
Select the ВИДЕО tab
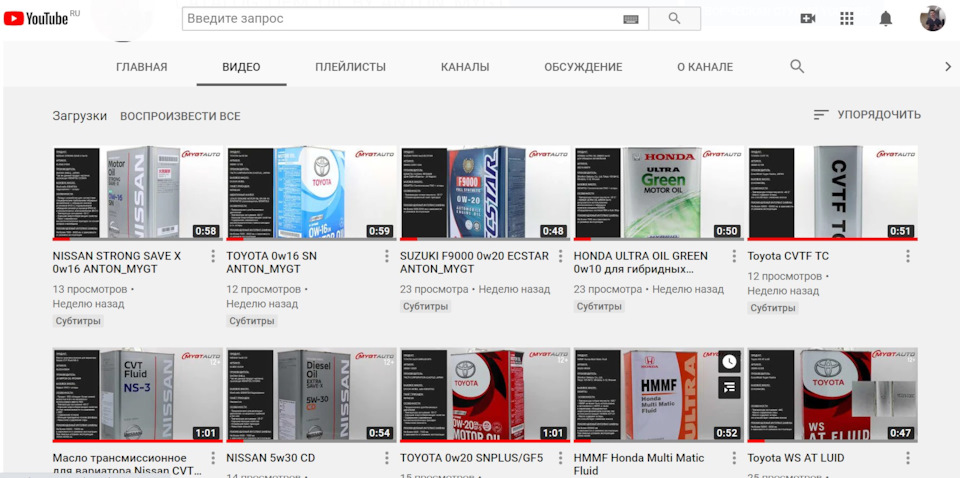[241, 67]
